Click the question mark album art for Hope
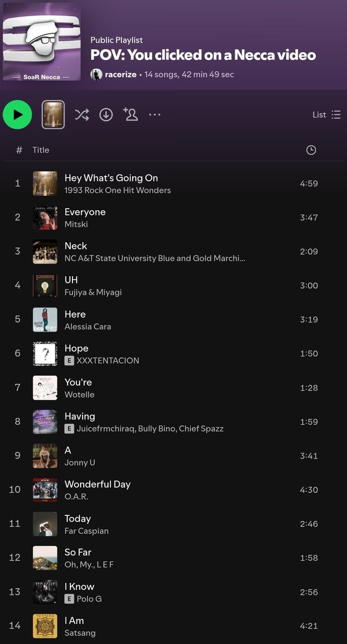 pyautogui.click(x=45, y=354)
